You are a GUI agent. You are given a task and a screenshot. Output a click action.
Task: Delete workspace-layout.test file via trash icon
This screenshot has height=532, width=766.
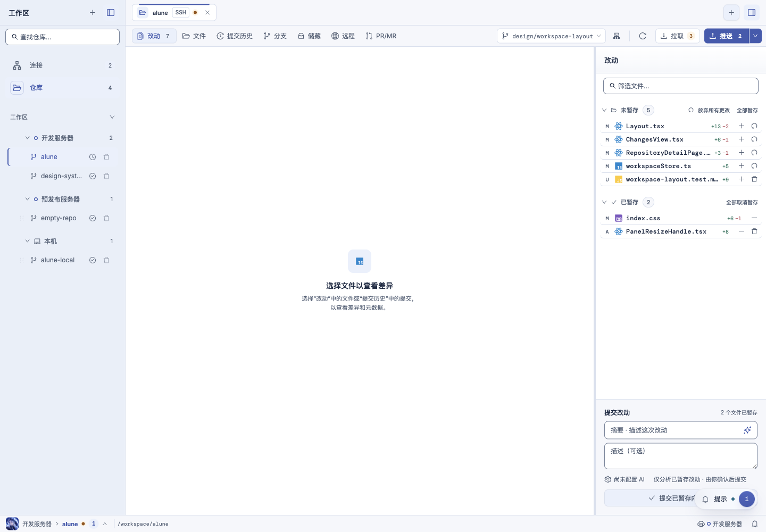coord(754,179)
